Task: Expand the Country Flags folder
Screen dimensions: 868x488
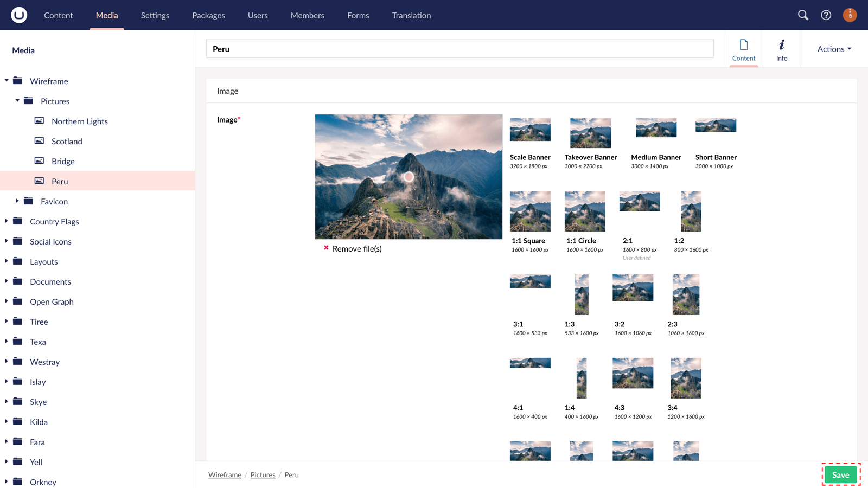Action: pyautogui.click(x=6, y=221)
